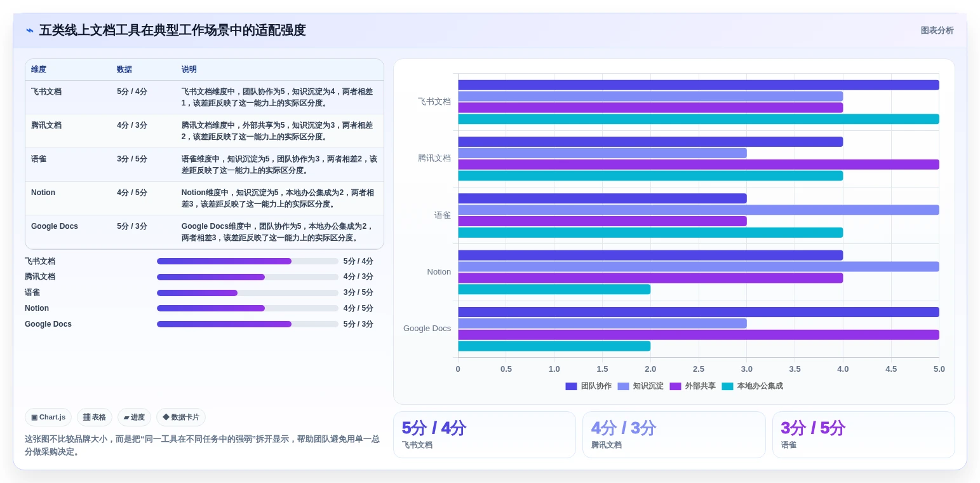Select the Google Docs table row name

[55, 226]
